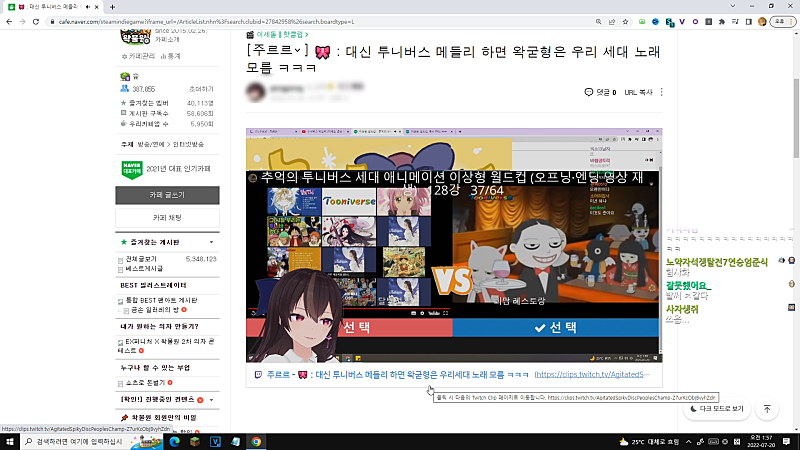Open the Chrome profile avatar
The height and width of the screenshot is (450, 800).
click(762, 22)
